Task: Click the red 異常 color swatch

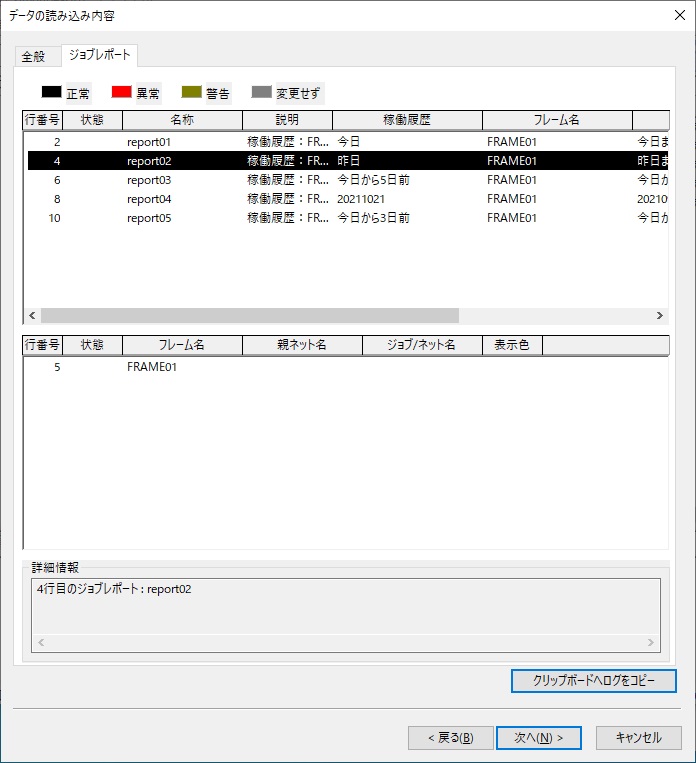Action: click(121, 92)
